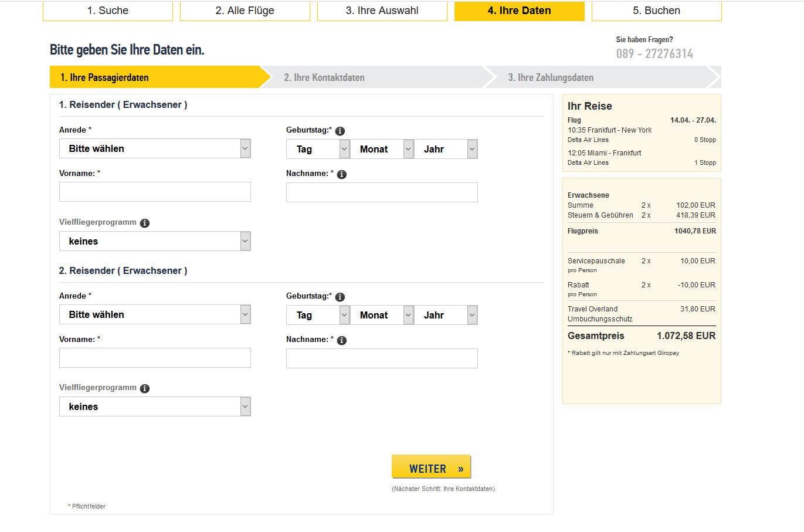Click the Geburtstag info icon for 1. Reisender
The image size is (804, 532).
(x=340, y=131)
